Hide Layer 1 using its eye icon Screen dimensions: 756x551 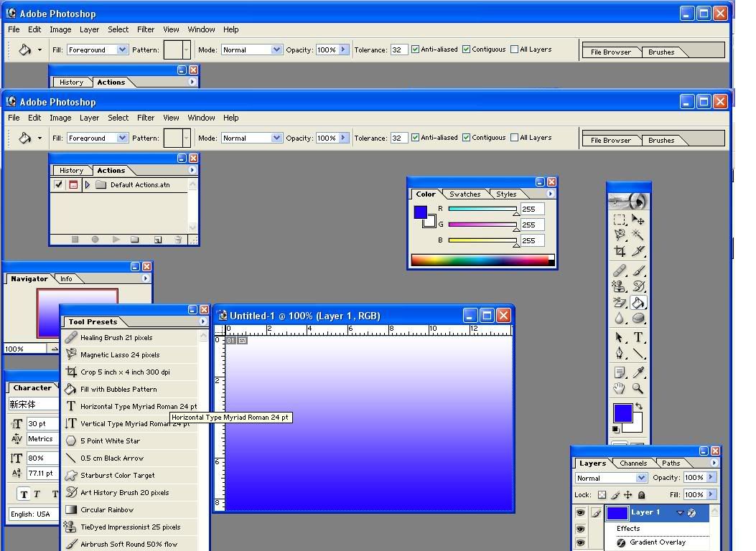coord(581,512)
